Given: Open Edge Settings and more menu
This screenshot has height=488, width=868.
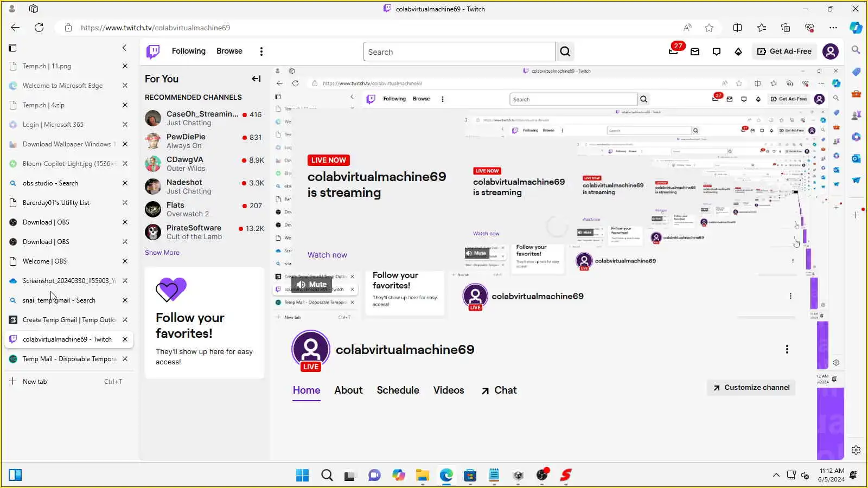Looking at the screenshot, I should [833, 28].
